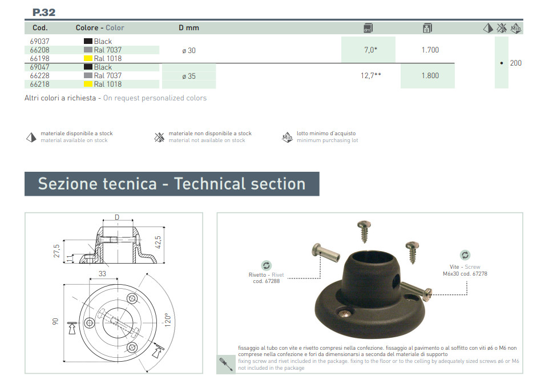Click legend icon for material not available on stock
545x392 pixels.
[x=159, y=138]
